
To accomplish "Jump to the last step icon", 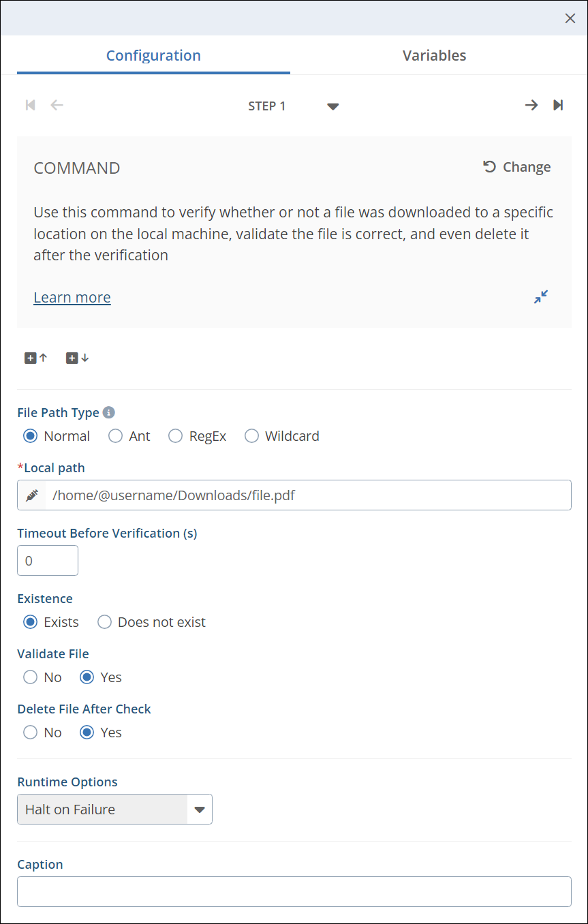I will click(x=558, y=105).
